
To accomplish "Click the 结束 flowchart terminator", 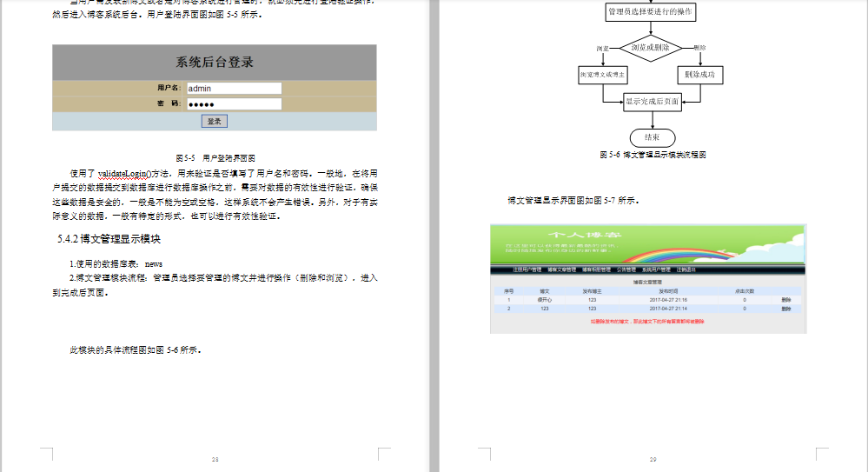I will click(x=652, y=137).
